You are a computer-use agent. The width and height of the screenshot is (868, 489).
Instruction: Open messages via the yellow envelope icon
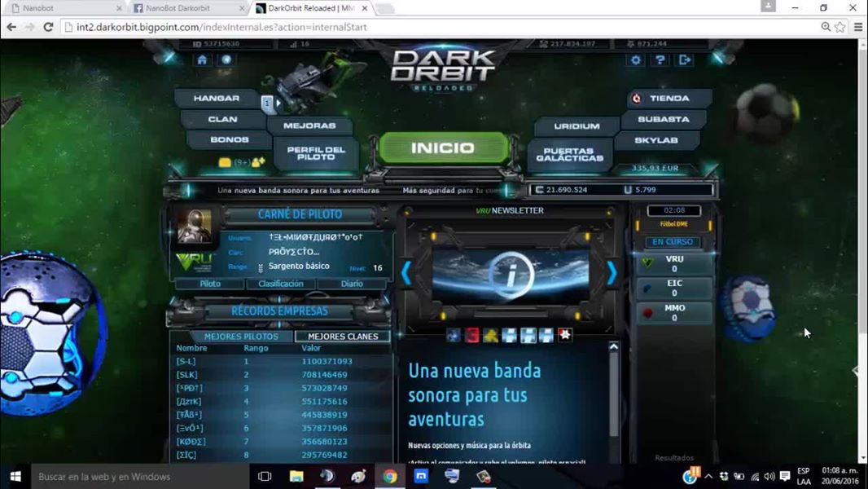225,162
